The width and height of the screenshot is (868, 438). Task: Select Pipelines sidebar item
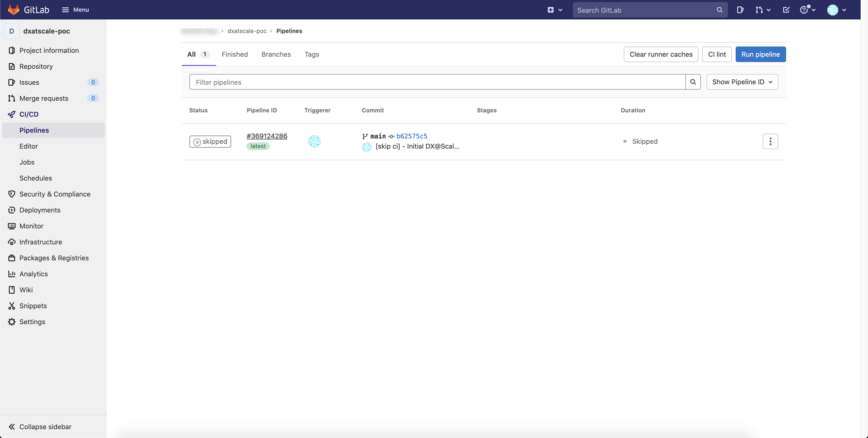(53, 130)
